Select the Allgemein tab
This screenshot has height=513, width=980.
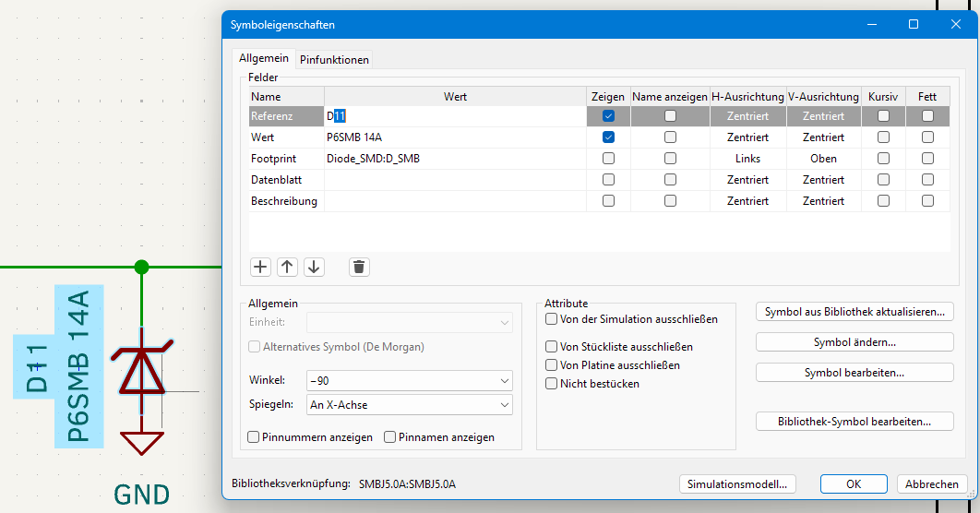coord(263,58)
